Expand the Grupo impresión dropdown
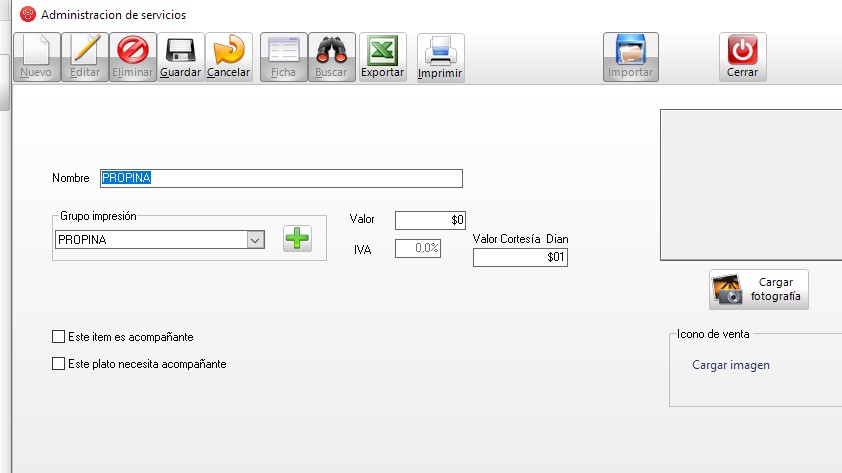 255,240
